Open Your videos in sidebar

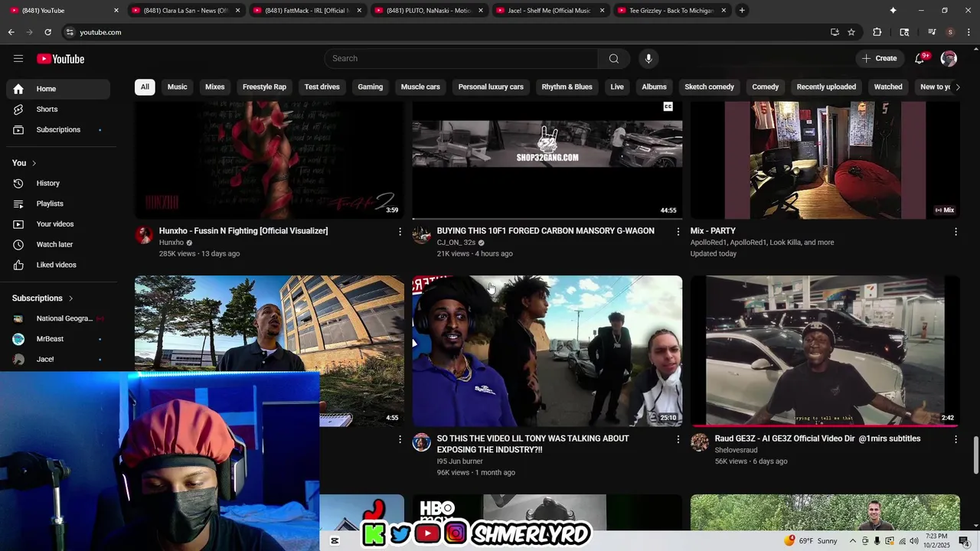pos(58,224)
